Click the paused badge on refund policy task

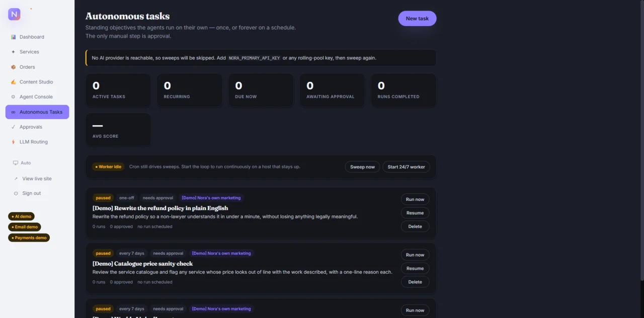tap(103, 198)
